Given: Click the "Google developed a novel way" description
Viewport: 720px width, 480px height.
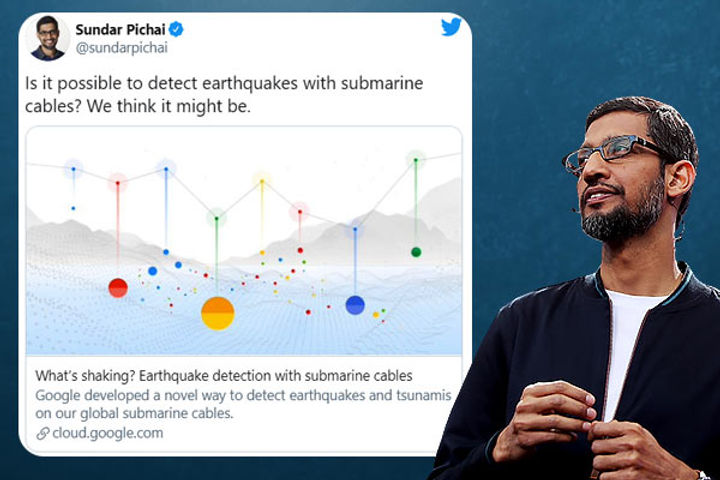Looking at the screenshot, I should pyautogui.click(x=243, y=404).
